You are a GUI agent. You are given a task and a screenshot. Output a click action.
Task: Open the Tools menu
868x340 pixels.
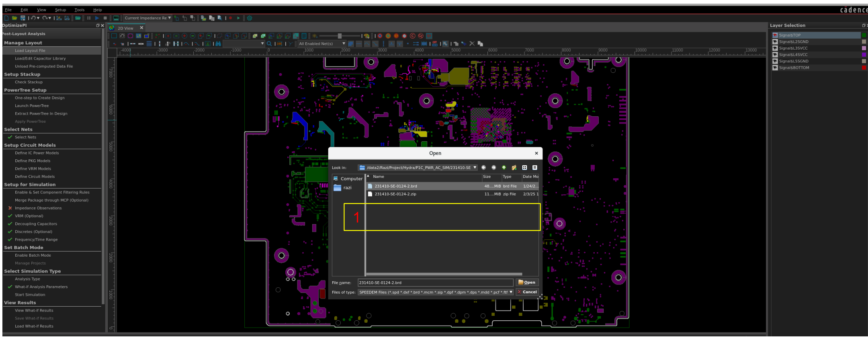coord(80,10)
